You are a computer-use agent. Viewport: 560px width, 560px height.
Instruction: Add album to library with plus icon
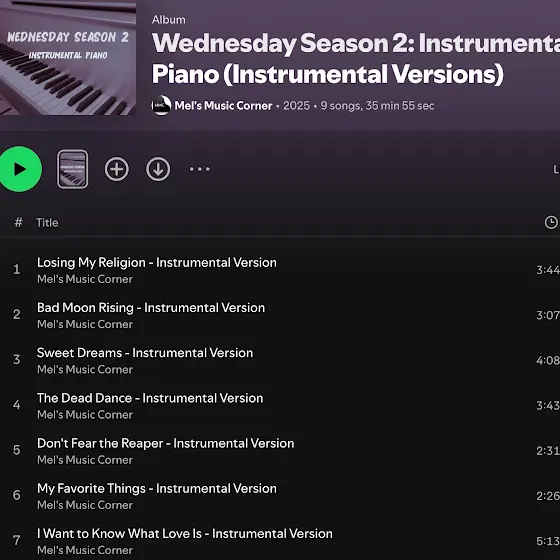coord(117,169)
